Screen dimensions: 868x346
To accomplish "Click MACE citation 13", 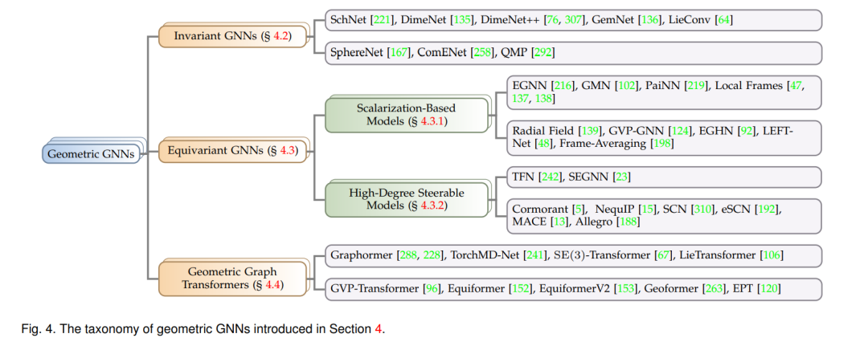I will click(x=559, y=222).
